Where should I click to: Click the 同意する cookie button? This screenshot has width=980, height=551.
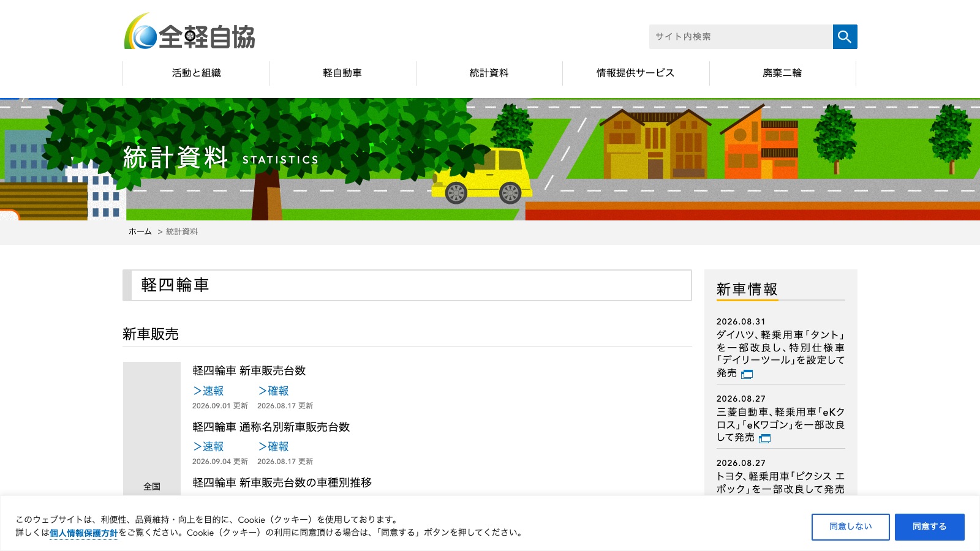tap(929, 527)
